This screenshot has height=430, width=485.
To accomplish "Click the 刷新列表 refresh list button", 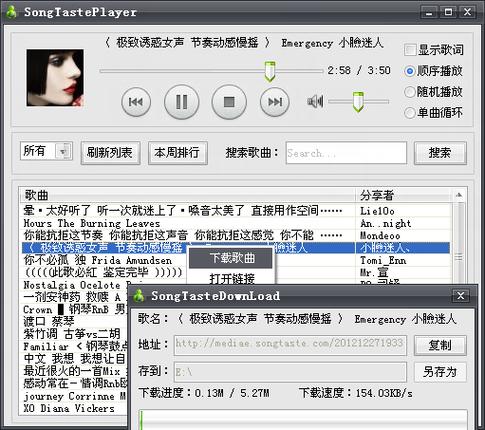I will [110, 153].
